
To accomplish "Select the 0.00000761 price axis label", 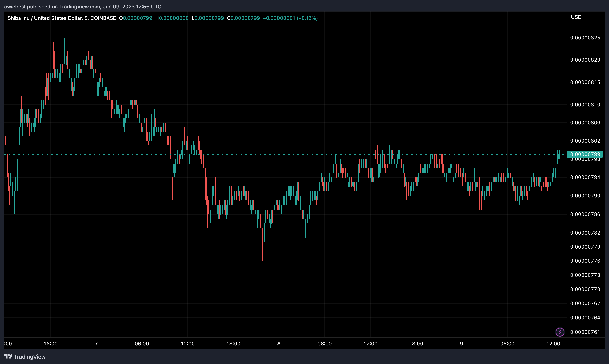I will tap(585, 332).
